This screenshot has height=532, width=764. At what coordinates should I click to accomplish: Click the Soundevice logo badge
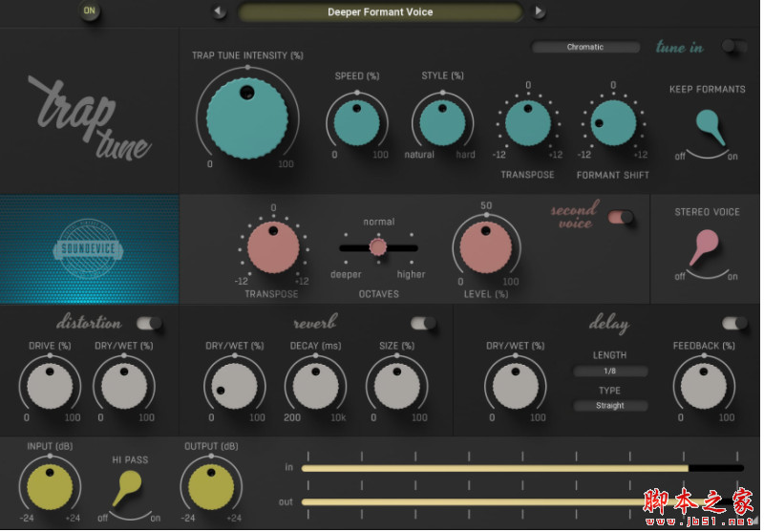point(88,249)
